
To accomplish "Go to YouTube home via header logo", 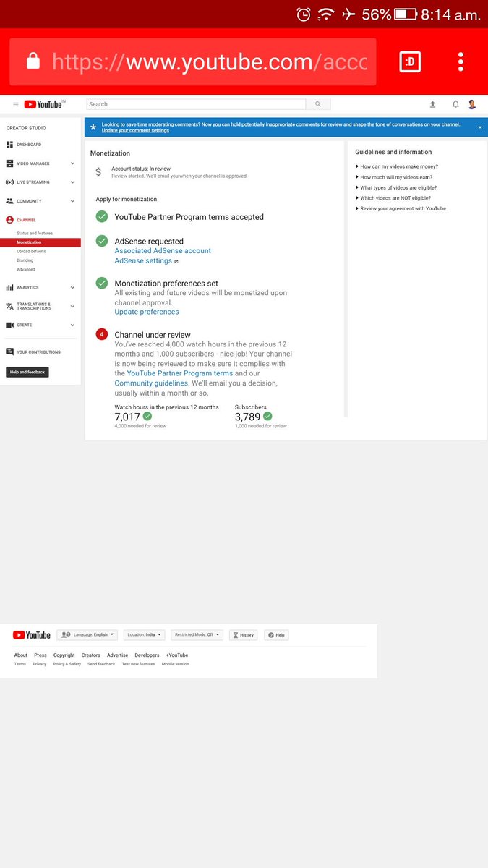I will (44, 104).
